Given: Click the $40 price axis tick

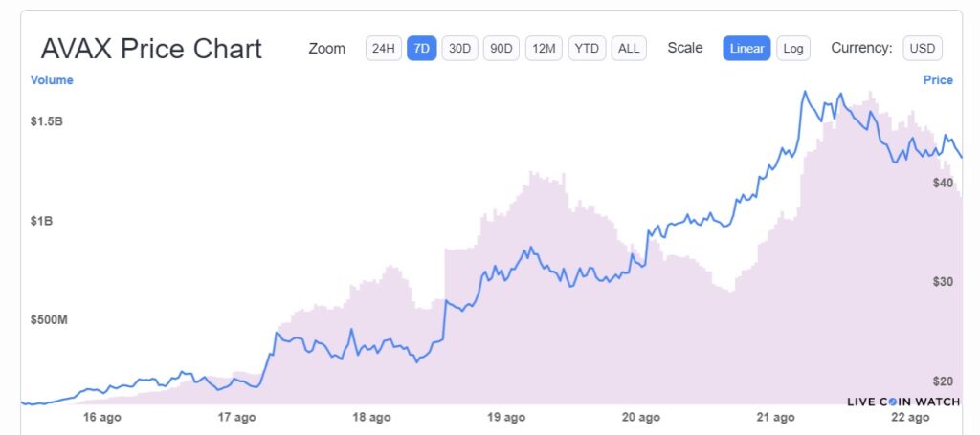Looking at the screenshot, I should (x=943, y=183).
